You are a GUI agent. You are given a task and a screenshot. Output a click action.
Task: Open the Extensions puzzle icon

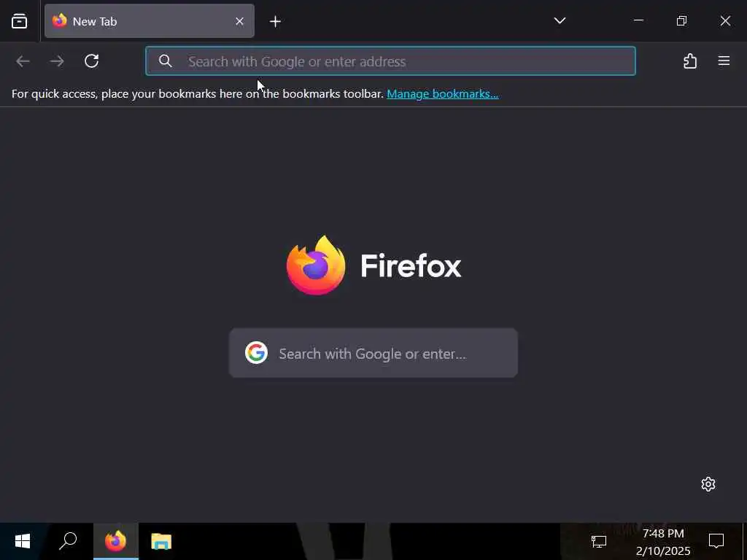690,61
